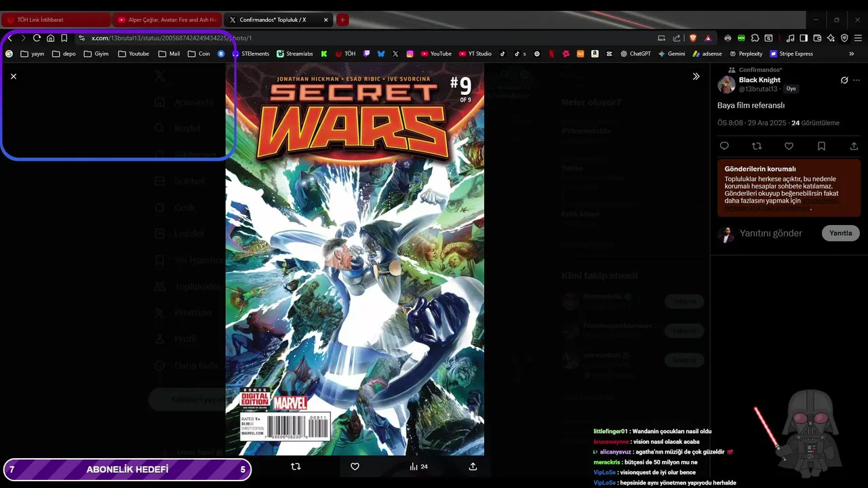
Task: Share this page from address bar
Action: pyautogui.click(x=676, y=38)
